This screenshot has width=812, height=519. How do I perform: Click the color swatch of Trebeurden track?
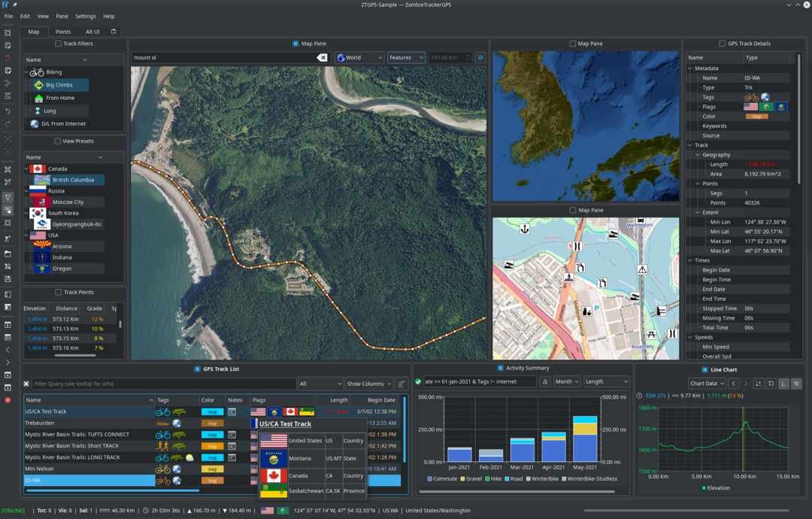(213, 423)
